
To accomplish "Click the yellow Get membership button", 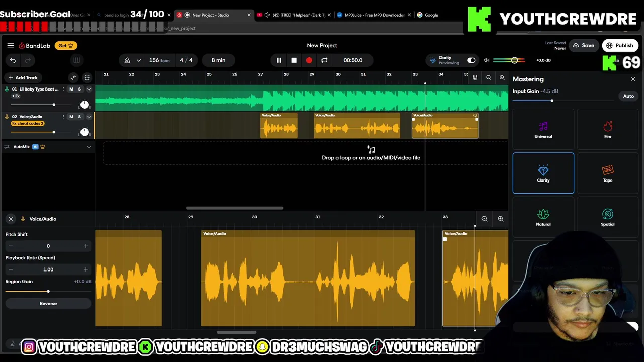I will pyautogui.click(x=66, y=46).
